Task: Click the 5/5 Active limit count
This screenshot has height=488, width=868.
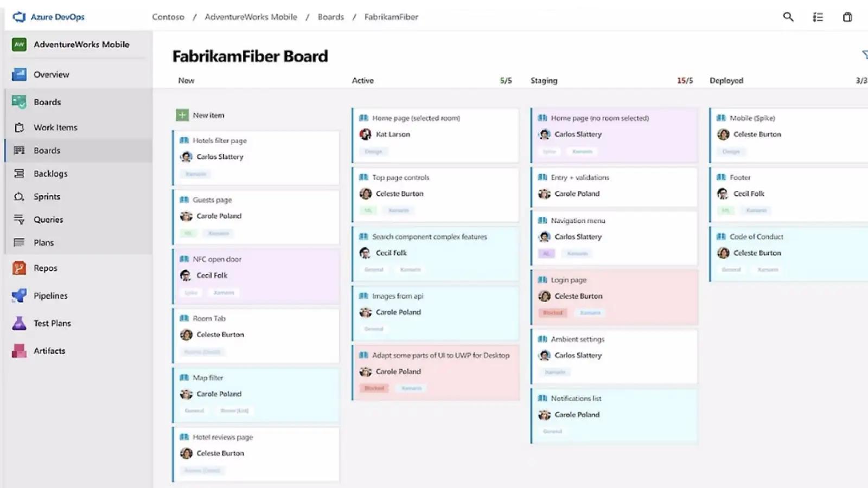Action: pyautogui.click(x=506, y=80)
